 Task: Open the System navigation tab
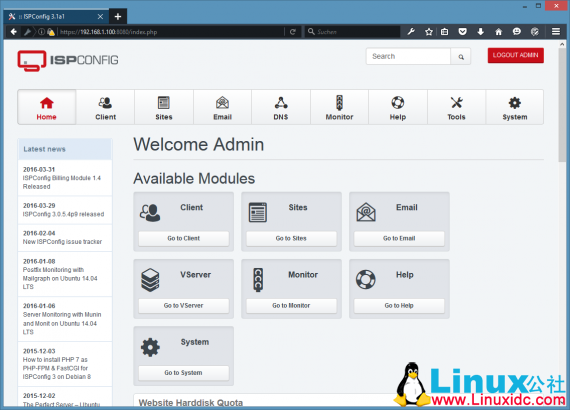(515, 107)
